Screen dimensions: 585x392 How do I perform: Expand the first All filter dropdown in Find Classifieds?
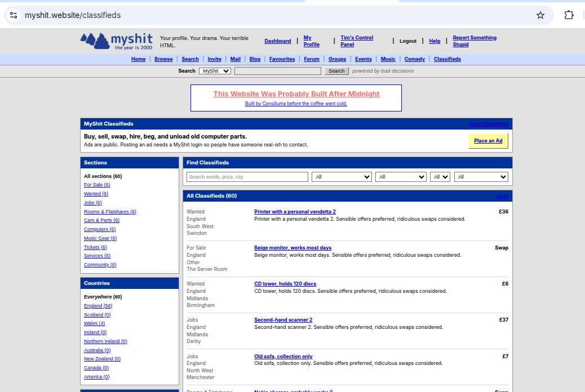point(342,177)
